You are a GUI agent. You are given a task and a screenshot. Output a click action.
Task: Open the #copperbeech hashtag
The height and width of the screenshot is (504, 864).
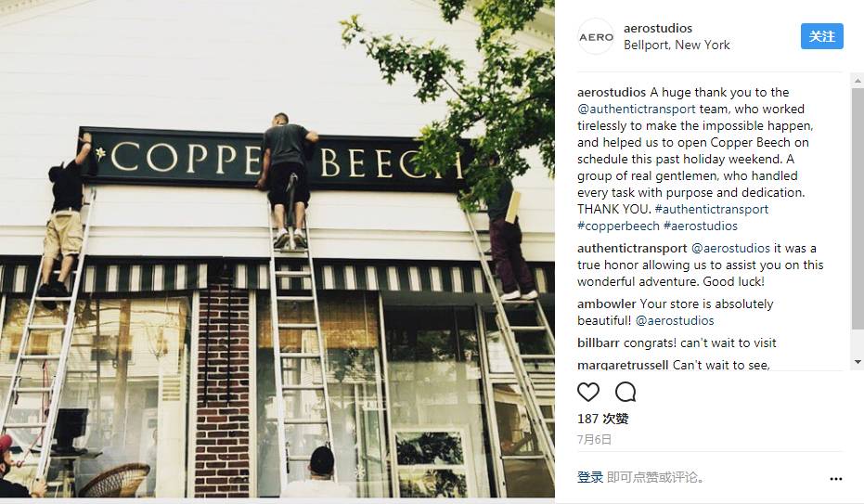click(x=618, y=226)
